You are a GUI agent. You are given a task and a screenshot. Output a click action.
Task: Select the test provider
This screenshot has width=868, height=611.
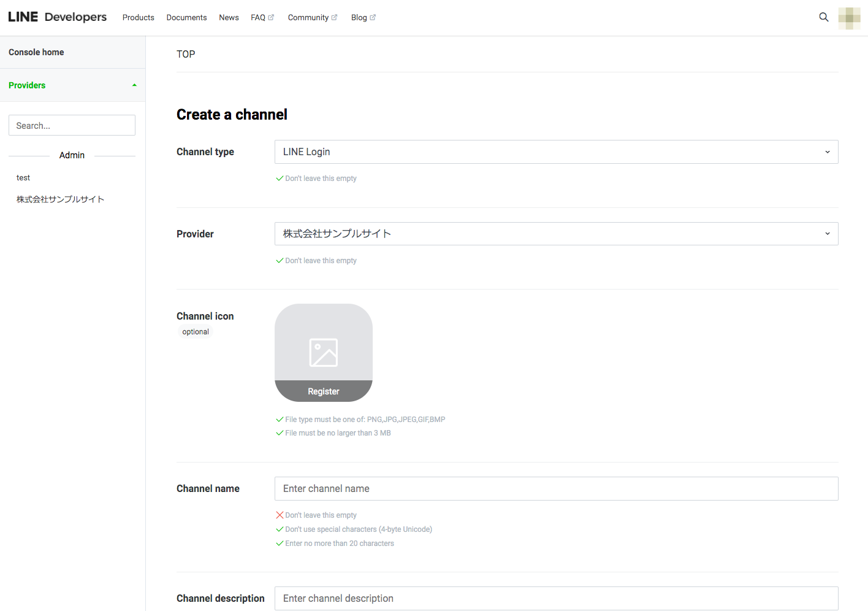click(23, 178)
